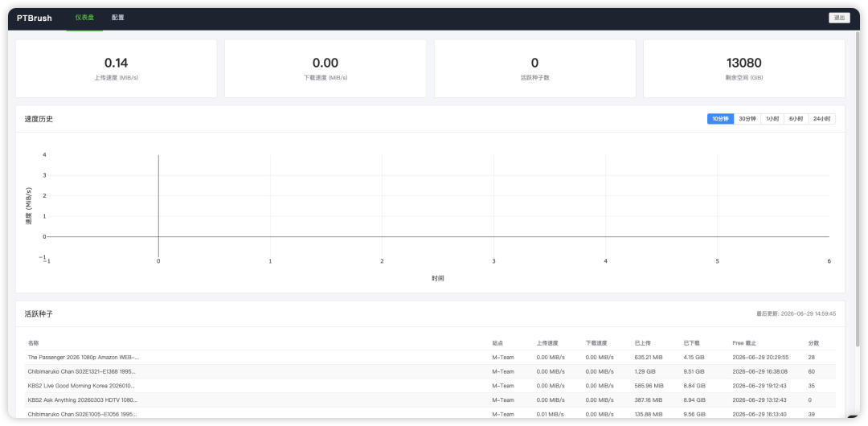Click the PTBrush logo text
Image resolution: width=868 pixels, height=426 pixels.
pyautogui.click(x=35, y=18)
